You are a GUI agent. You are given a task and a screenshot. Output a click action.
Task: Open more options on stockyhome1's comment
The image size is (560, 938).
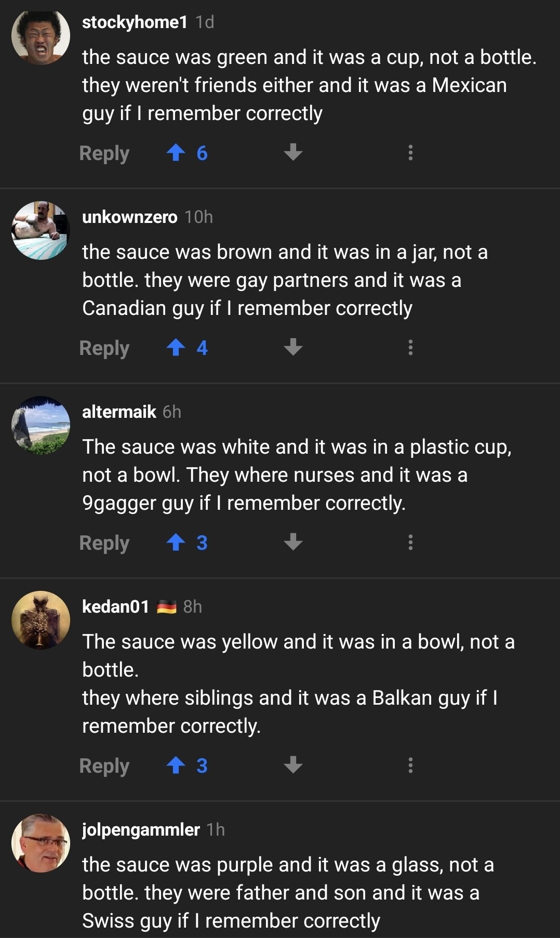tap(410, 153)
